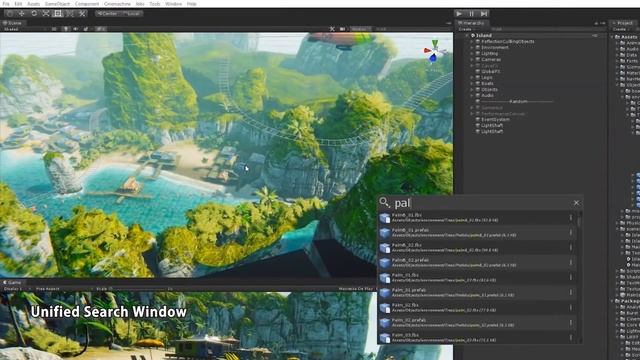Switch to the Game tab
Viewport: 640px width, 360px height.
click(12, 282)
